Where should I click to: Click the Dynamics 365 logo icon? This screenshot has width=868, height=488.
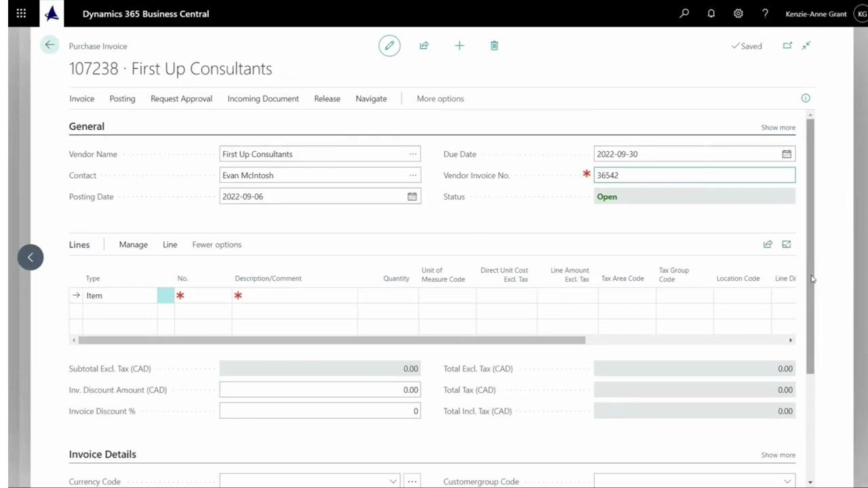[x=52, y=14]
